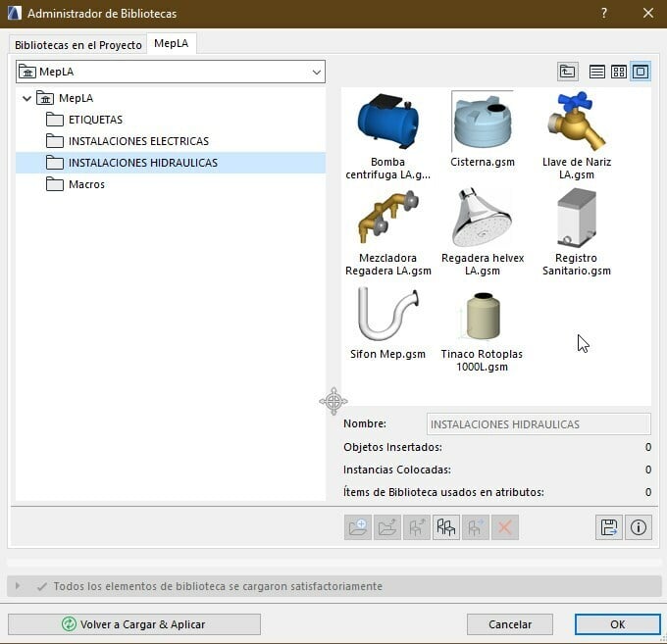Click the ArchiCAD logo in title bar

(14, 13)
